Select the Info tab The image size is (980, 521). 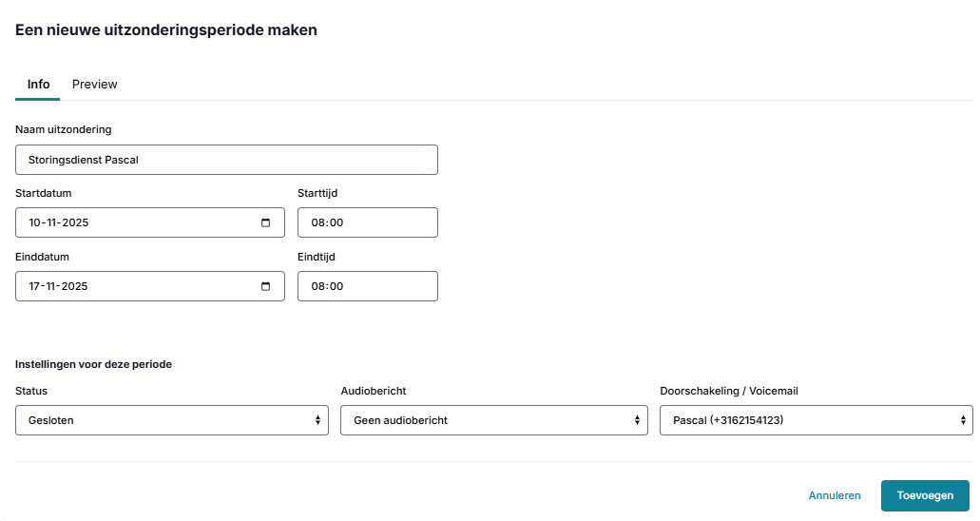click(x=38, y=85)
